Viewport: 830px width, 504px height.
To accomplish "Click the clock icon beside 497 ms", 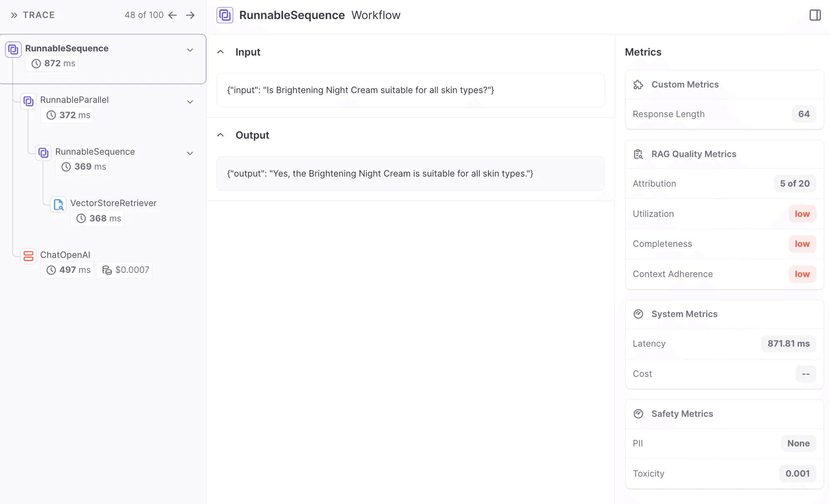I will pos(51,270).
